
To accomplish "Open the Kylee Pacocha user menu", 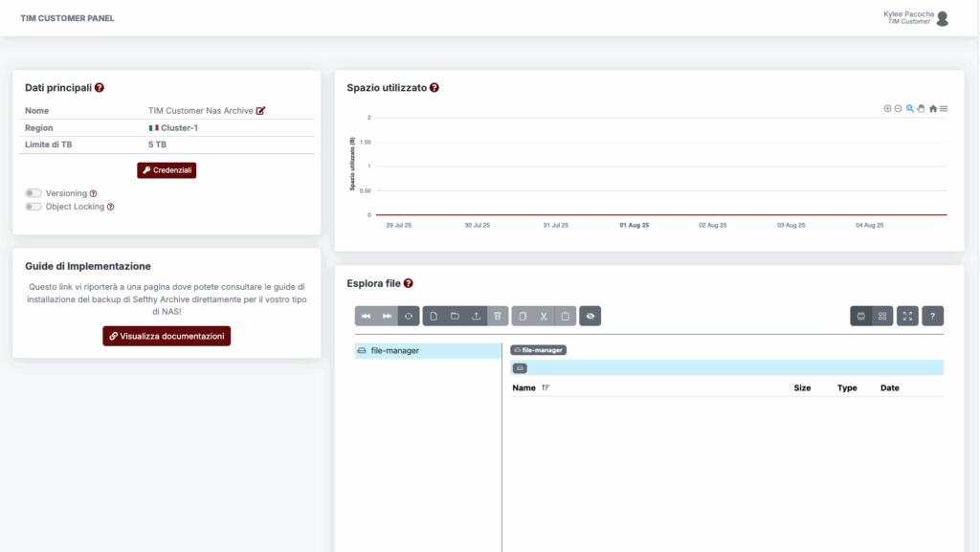I will coord(916,17).
